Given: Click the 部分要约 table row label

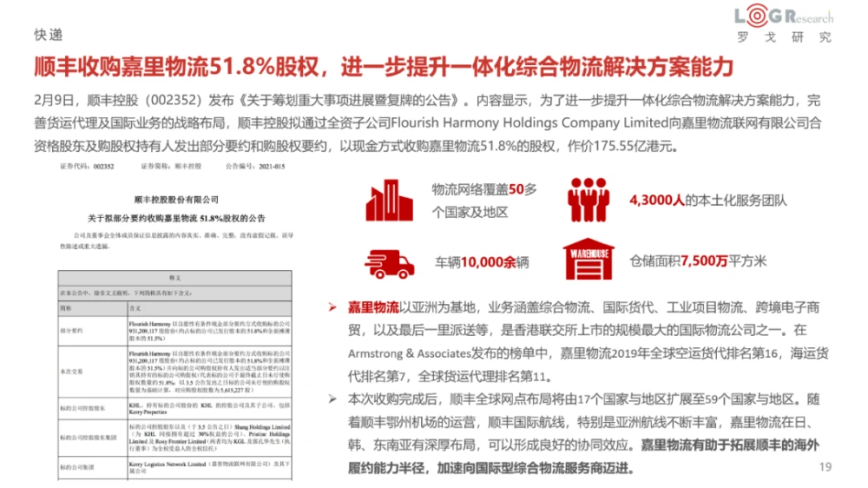Looking at the screenshot, I should tap(71, 331).
